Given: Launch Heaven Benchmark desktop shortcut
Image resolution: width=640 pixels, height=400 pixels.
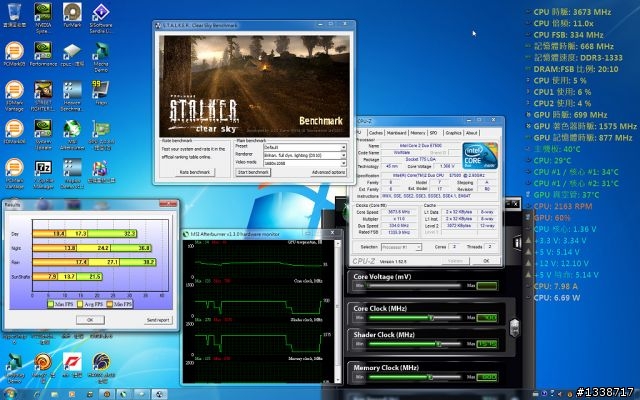Looking at the screenshot, I should coord(72,96).
